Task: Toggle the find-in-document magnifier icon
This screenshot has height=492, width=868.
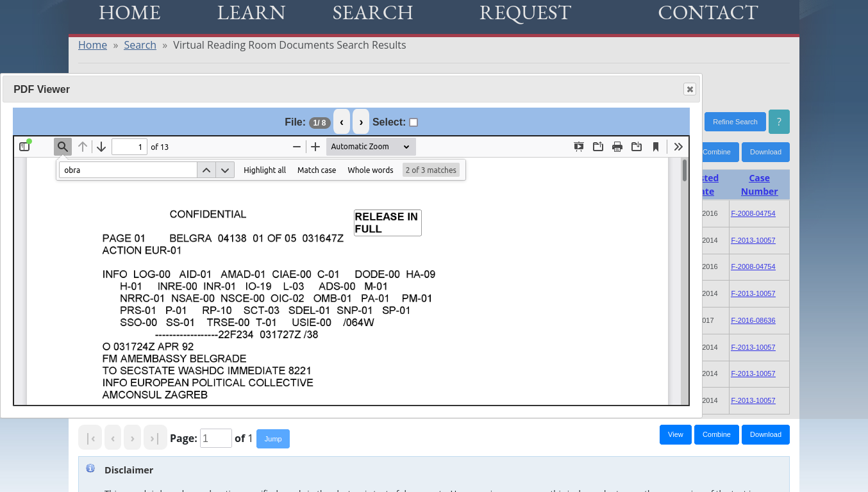Action: click(62, 147)
